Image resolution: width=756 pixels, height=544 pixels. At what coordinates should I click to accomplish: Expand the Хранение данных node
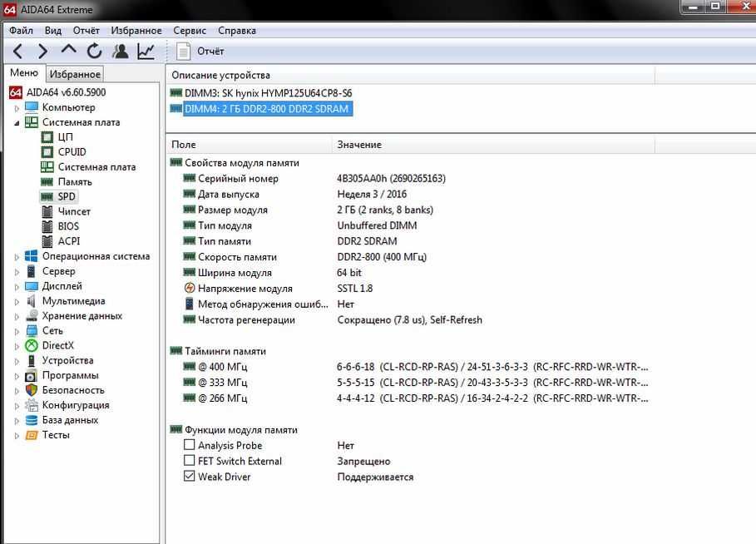click(17, 317)
